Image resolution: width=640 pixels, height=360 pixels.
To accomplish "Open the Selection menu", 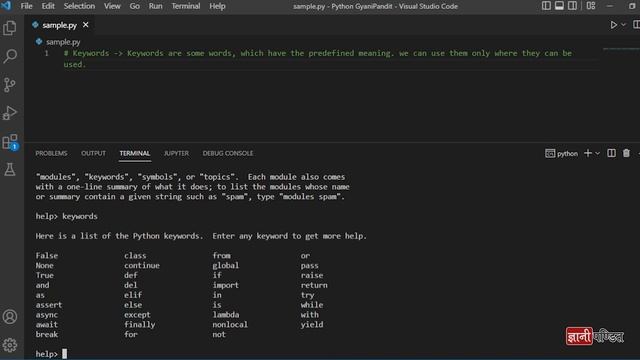I will pos(79,6).
